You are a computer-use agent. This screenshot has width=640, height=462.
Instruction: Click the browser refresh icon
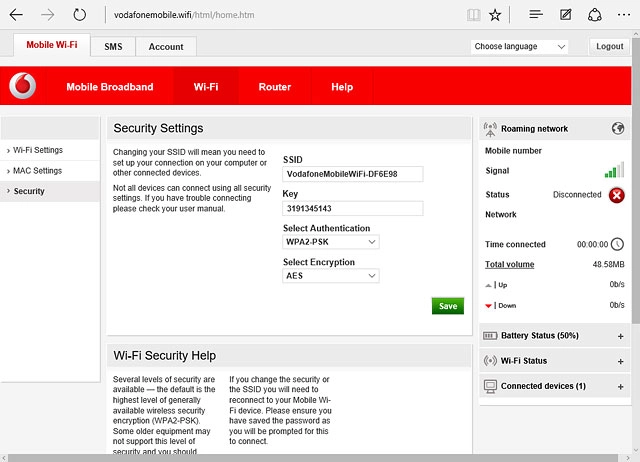[x=79, y=15]
